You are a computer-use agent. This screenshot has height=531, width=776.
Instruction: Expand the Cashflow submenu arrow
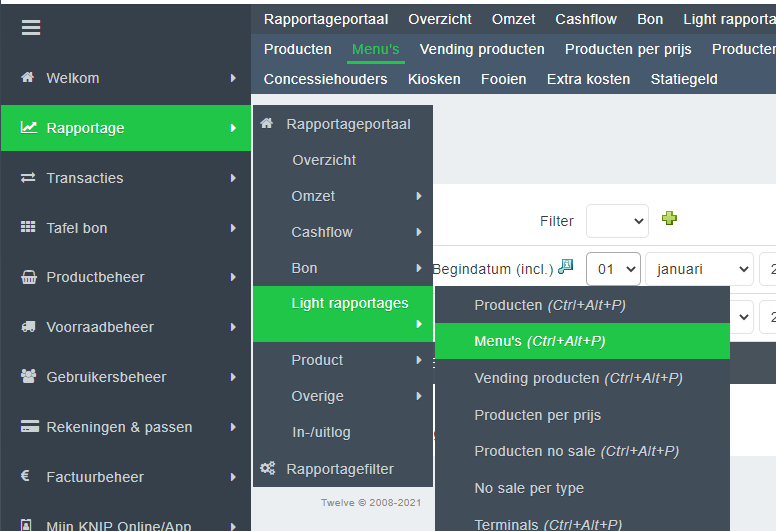pos(419,232)
